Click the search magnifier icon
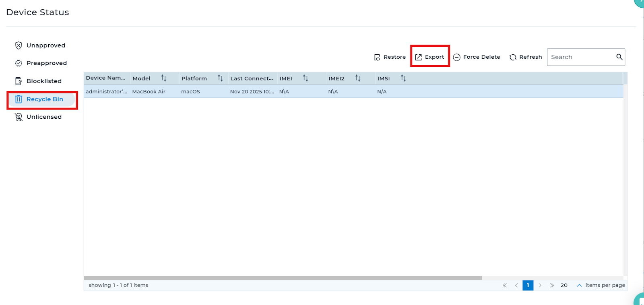The width and height of the screenshot is (644, 305). click(x=619, y=57)
